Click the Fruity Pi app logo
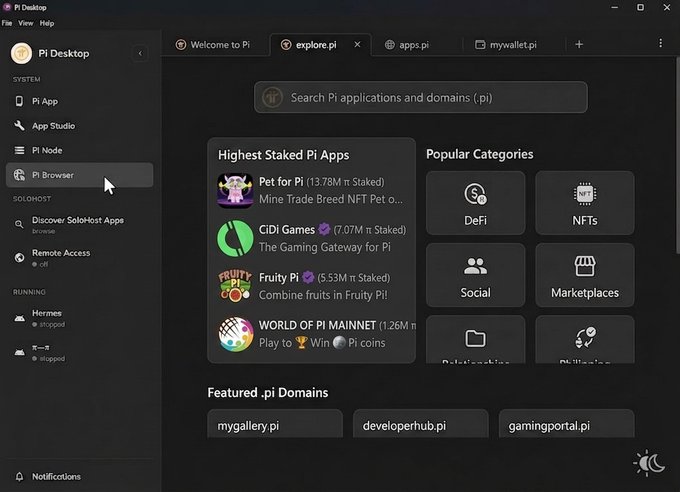The width and height of the screenshot is (680, 492). pyautogui.click(x=235, y=286)
